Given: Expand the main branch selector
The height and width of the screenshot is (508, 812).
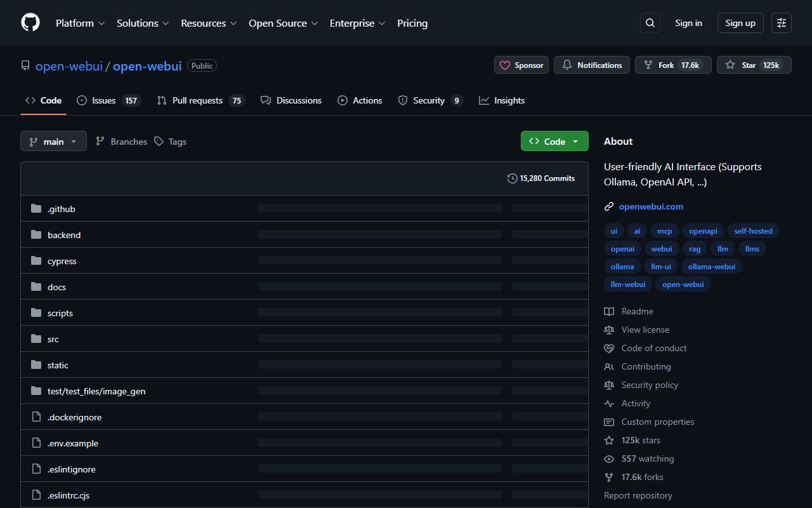Looking at the screenshot, I should (x=53, y=141).
